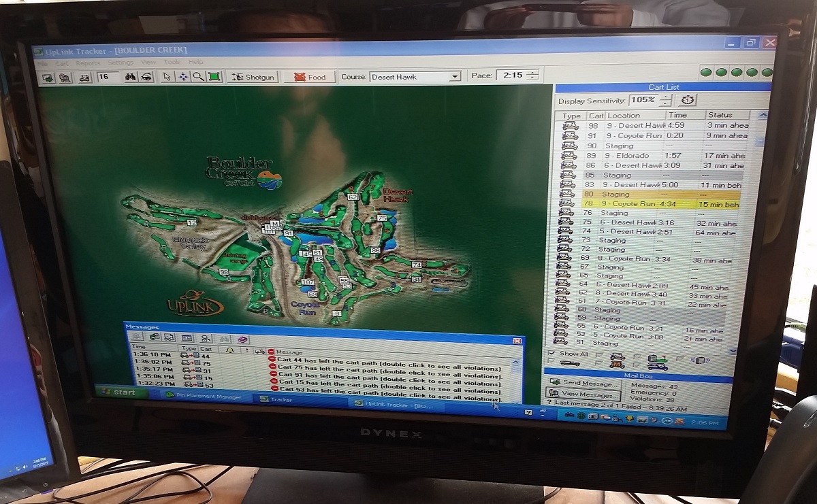
Task: Click the binoculars find-cart icon
Action: coord(130,77)
